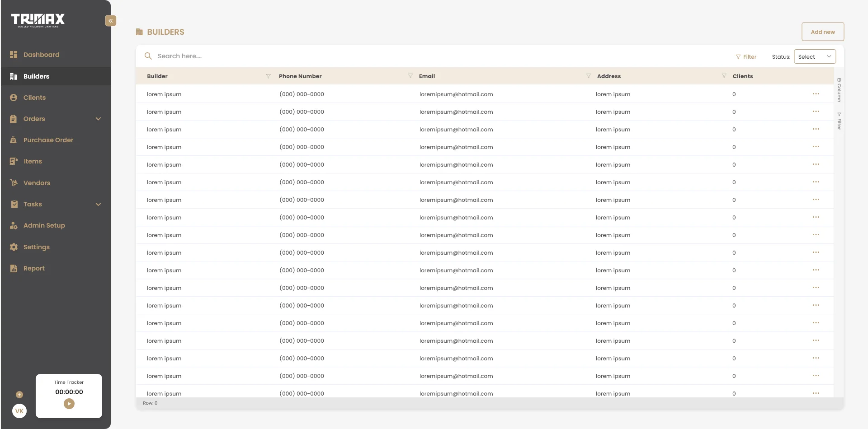Open the Status Select dropdown
Screen dimensions: 868x429
click(815, 56)
